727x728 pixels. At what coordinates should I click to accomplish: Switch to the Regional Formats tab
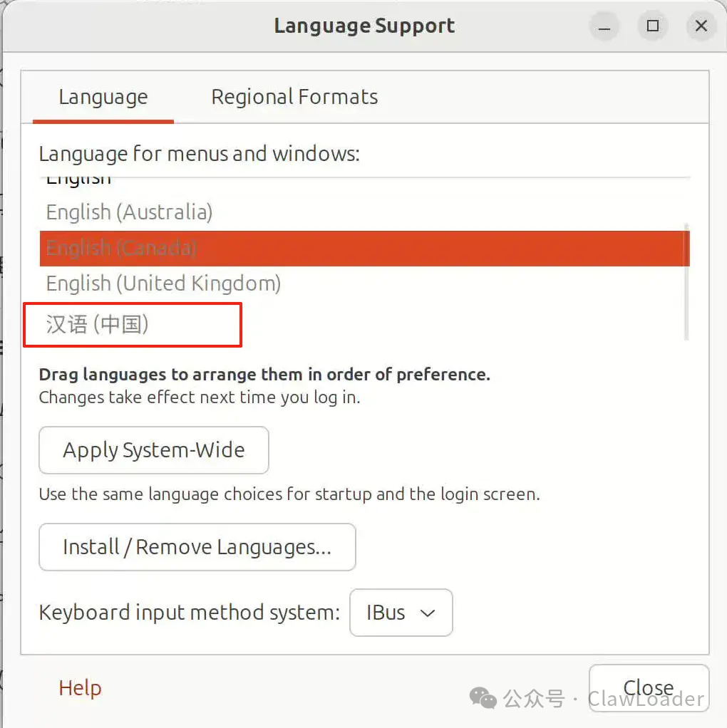294,97
